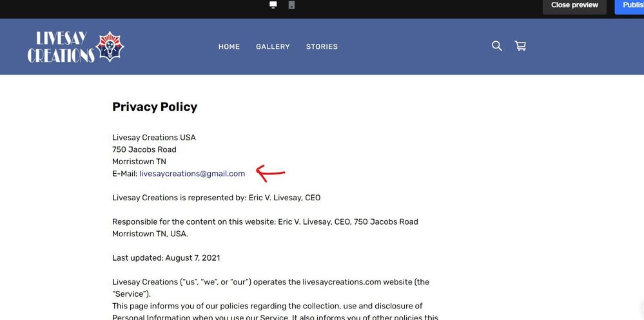The width and height of the screenshot is (644, 320).
Task: Click the "Last updated: August 7, 2021" text
Action: (166, 258)
